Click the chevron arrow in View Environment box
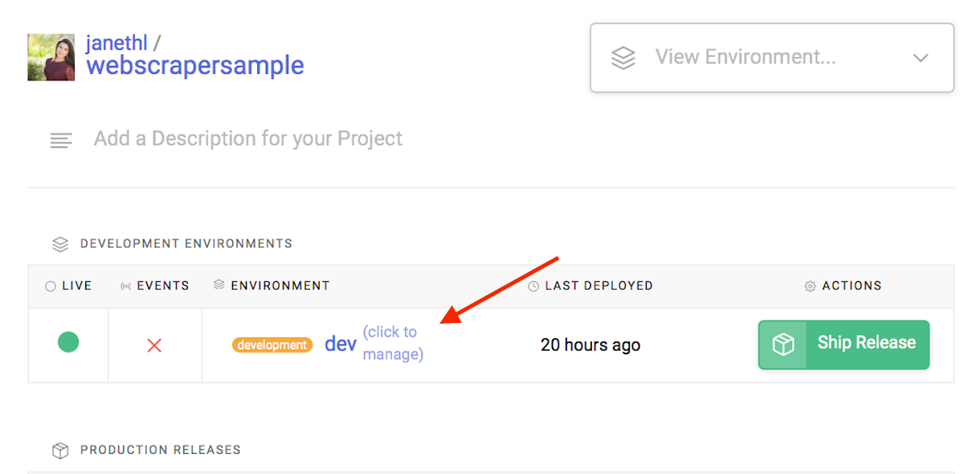 921,58
